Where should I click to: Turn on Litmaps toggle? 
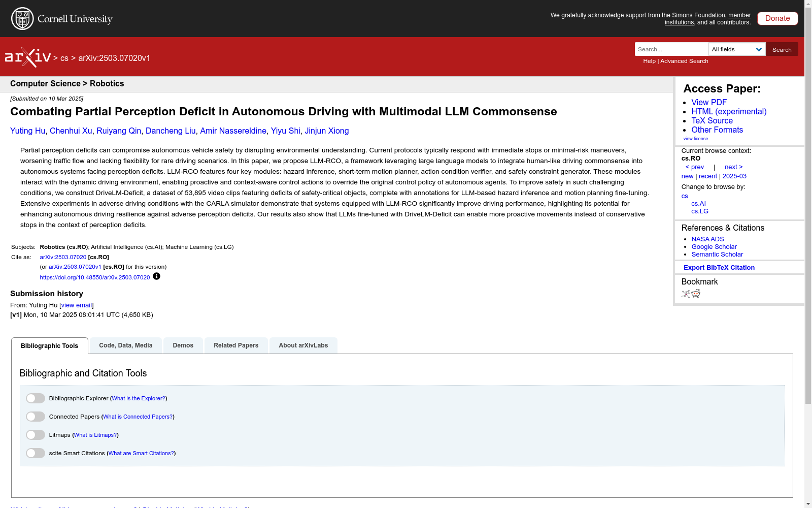point(36,435)
